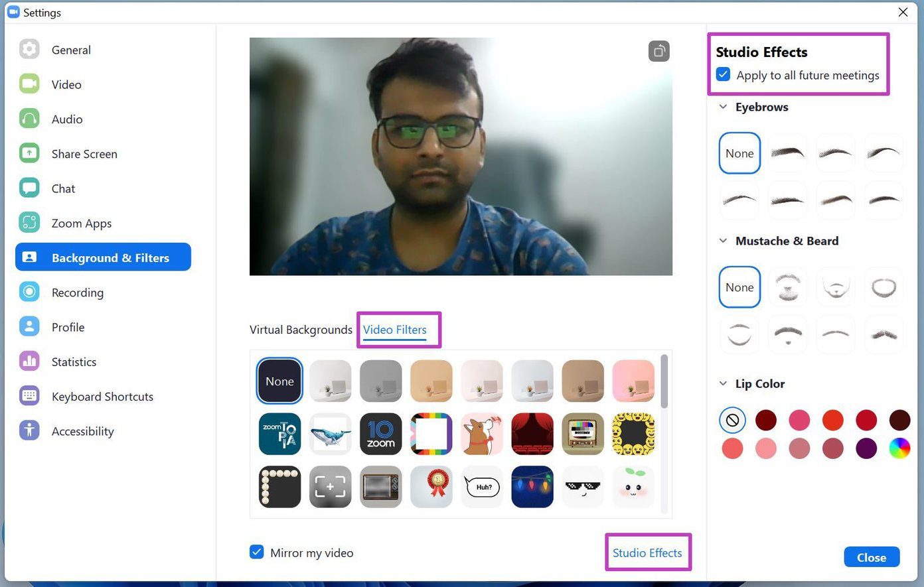Open the custom rainbow lip color picker
924x587 pixels.
(899, 448)
